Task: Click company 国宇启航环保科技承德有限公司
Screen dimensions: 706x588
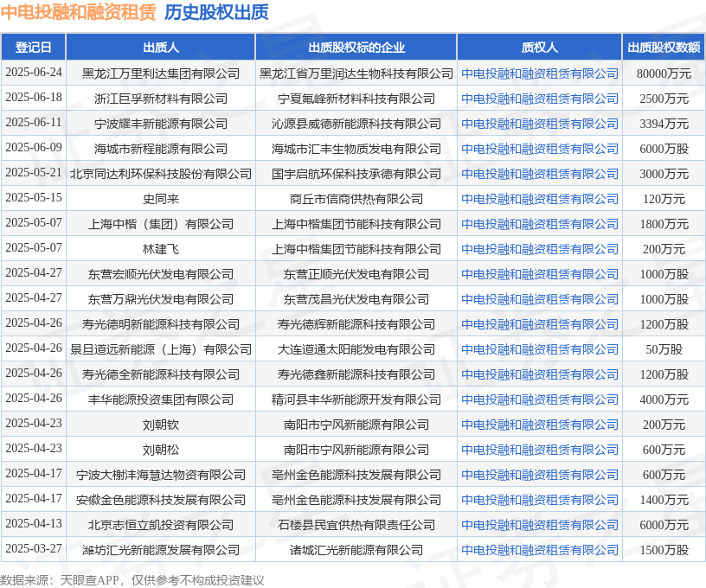Action: (x=356, y=174)
